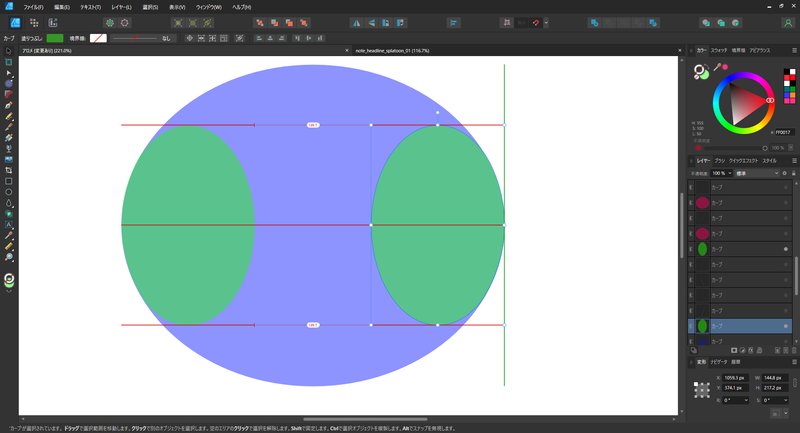Click the preferences gear icon
The height and width of the screenshot is (433, 800).
click(x=124, y=23)
